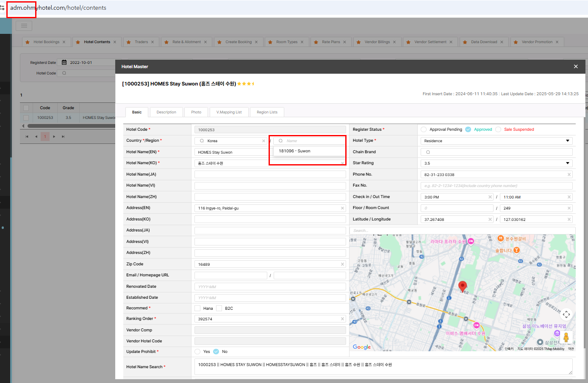Go to next results page
This screenshot has height=383, width=588.
pos(54,137)
